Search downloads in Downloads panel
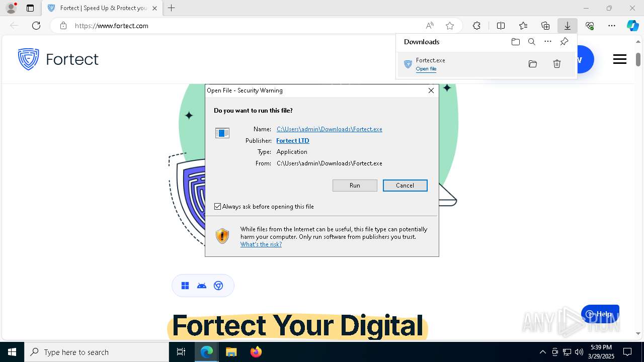Viewport: 644px width, 362px height. [532, 42]
